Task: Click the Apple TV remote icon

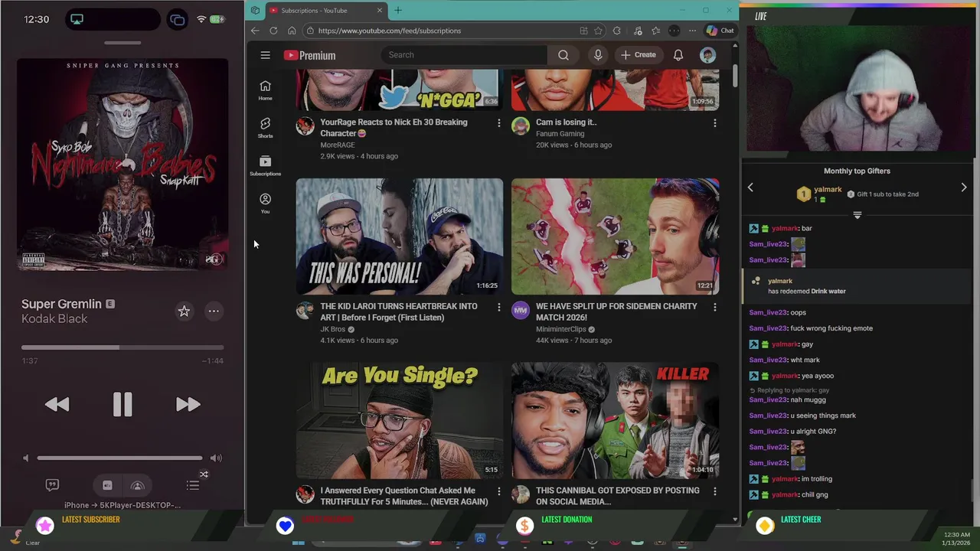Action: [107, 485]
